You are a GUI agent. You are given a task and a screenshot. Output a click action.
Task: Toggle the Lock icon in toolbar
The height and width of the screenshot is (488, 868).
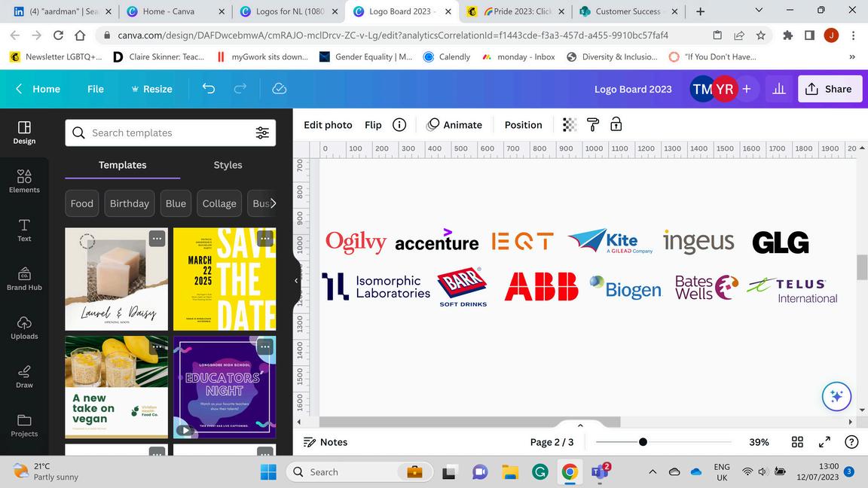point(616,125)
